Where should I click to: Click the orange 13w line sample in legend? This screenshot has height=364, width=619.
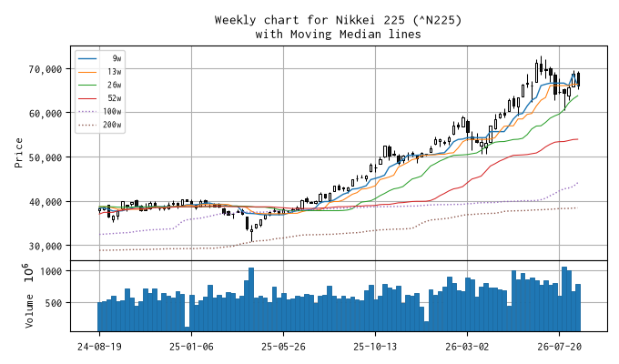pos(87,72)
